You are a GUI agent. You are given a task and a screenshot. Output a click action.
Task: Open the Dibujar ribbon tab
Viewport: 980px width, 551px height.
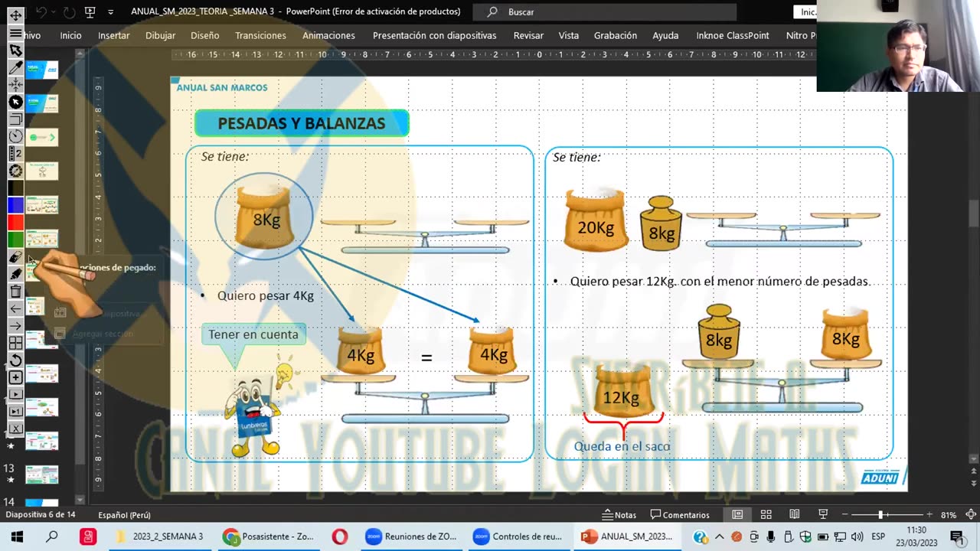coord(160,35)
